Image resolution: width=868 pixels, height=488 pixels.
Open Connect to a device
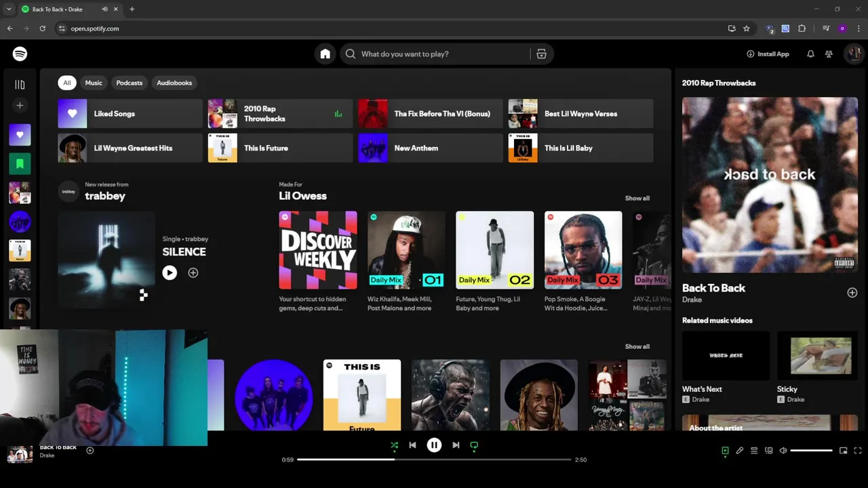pos(768,451)
